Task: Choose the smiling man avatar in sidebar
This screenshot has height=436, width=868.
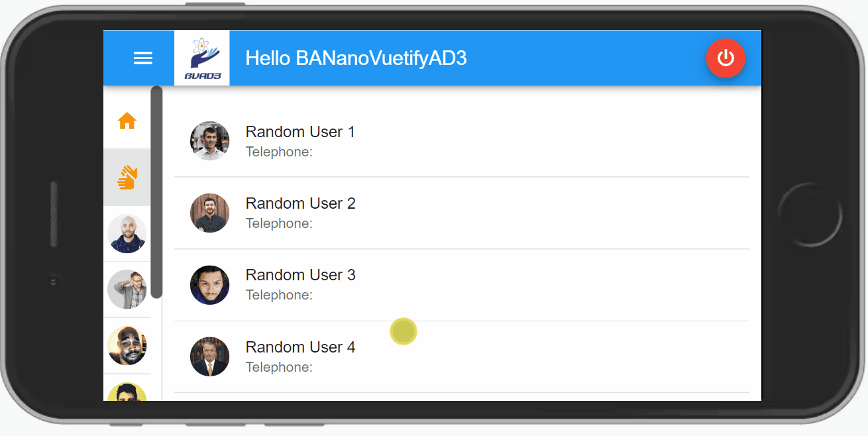Action: tap(127, 345)
